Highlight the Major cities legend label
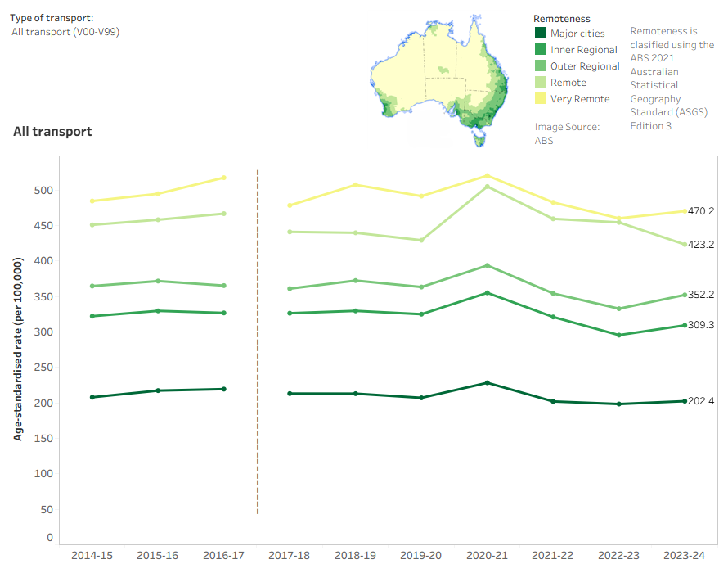The width and height of the screenshot is (728, 573). 577,34
